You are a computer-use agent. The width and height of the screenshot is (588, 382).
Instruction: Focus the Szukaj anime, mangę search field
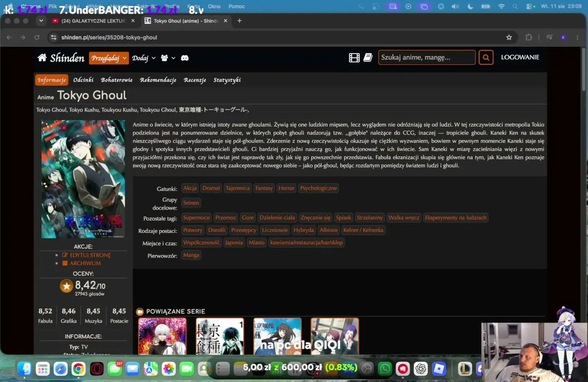coord(426,57)
